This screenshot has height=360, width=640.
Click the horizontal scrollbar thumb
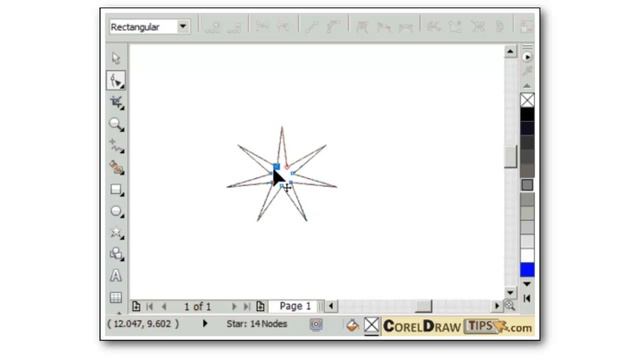(x=424, y=306)
